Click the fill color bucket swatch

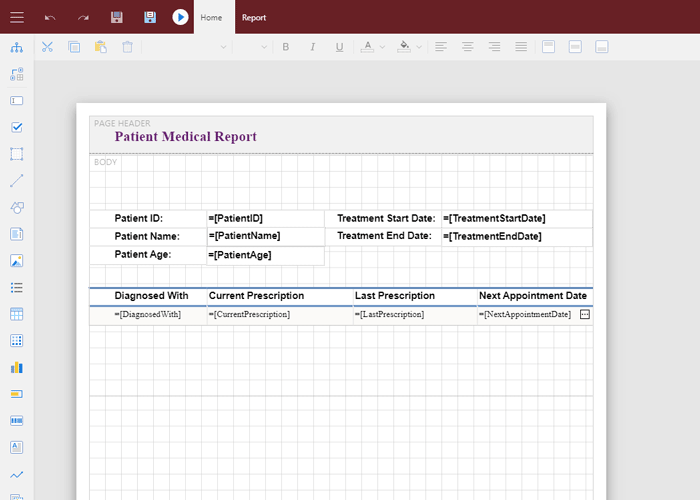tap(404, 47)
